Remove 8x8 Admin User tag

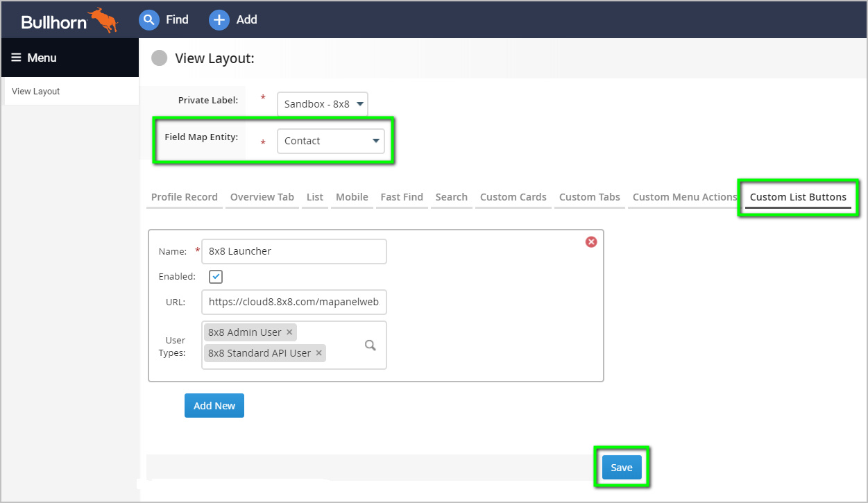289,332
